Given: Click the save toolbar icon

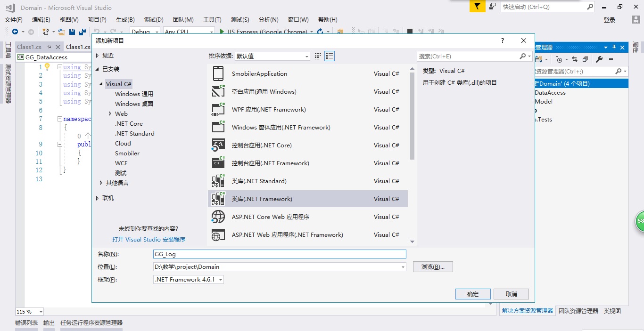Looking at the screenshot, I should [x=72, y=32].
